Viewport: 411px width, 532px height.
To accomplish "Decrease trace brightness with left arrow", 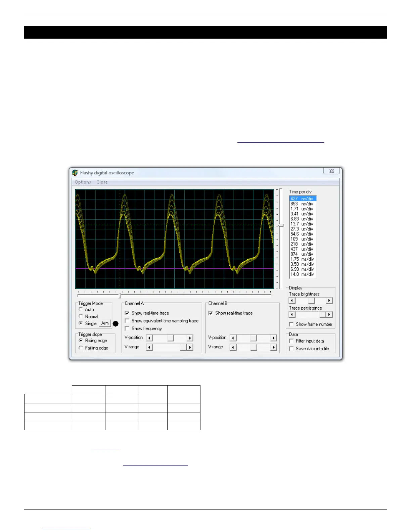I will click(x=292, y=301).
